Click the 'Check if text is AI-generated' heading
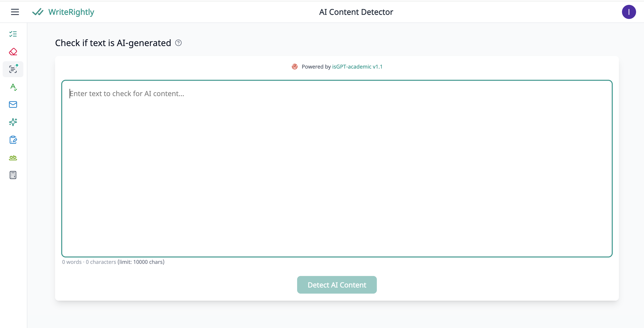 (x=113, y=43)
